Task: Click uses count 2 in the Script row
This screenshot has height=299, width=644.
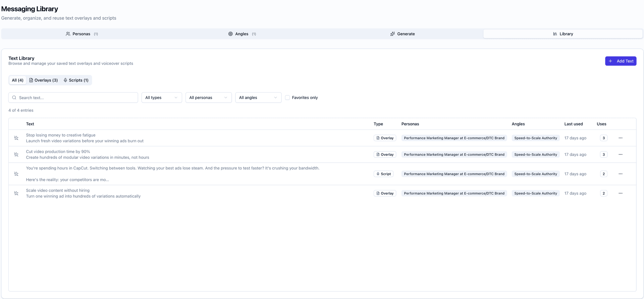Action: (604, 174)
